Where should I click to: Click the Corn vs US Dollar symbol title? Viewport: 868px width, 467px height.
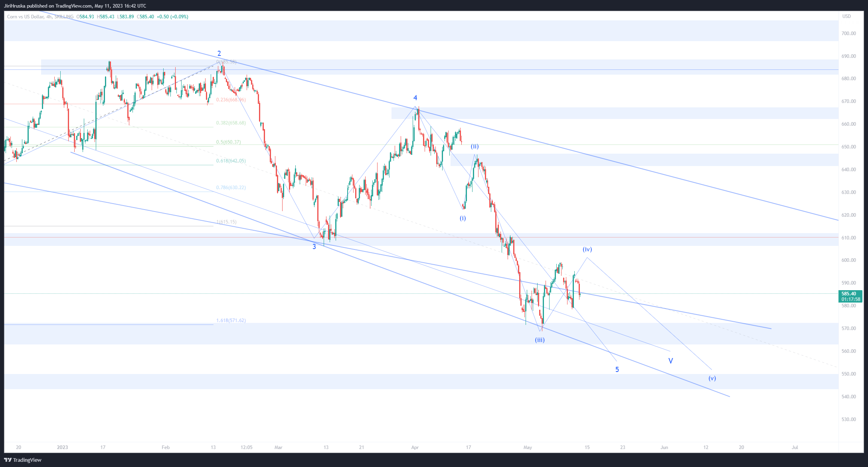(26, 17)
